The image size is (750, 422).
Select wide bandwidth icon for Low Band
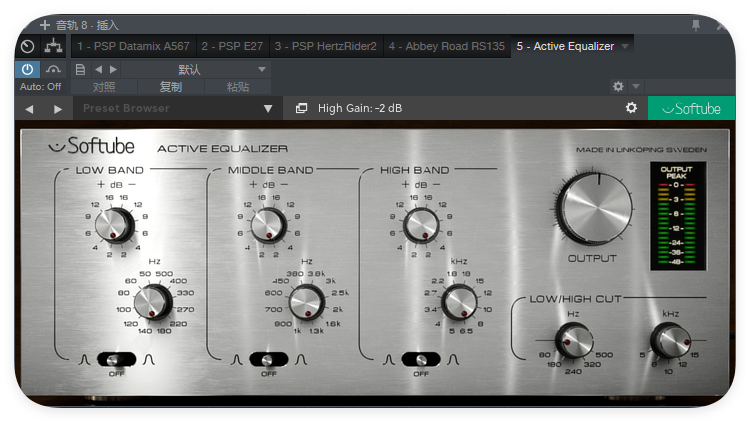149,360
